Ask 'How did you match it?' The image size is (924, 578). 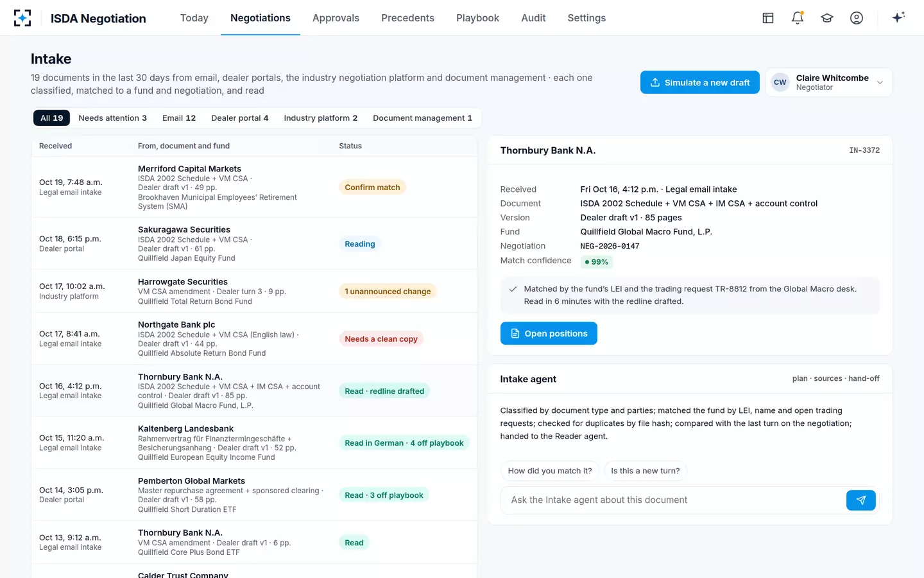[x=550, y=471]
